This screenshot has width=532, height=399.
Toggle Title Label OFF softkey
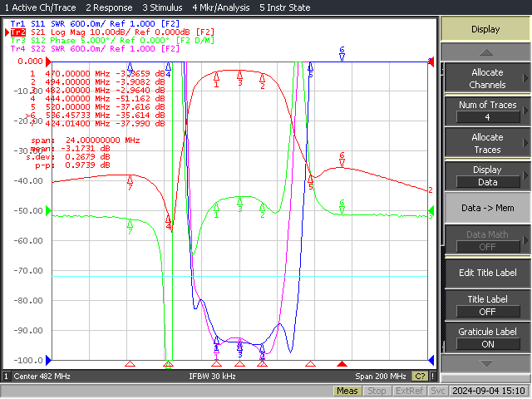click(x=488, y=305)
